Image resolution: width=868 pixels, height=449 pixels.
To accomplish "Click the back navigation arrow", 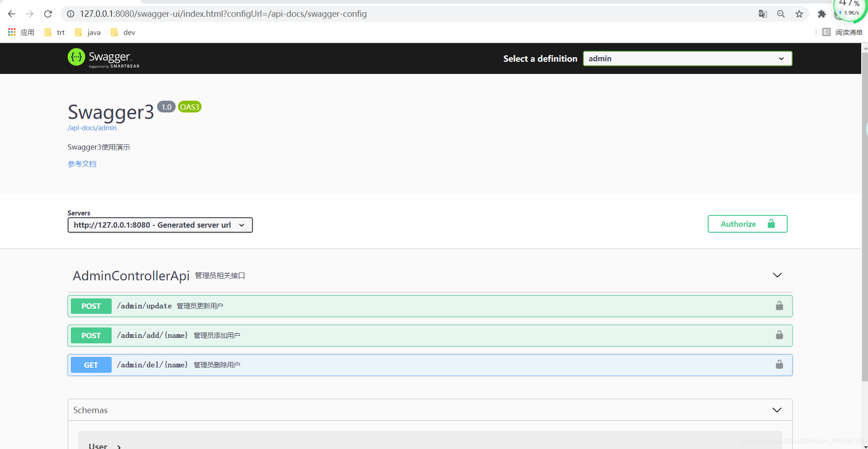I will (x=11, y=14).
